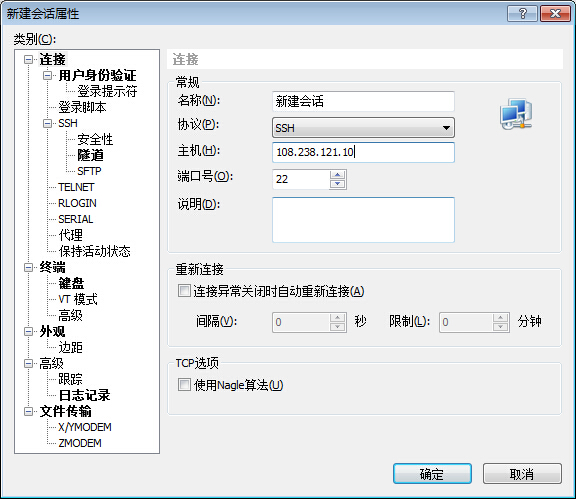
Task: Select 外观 in the category tree
Action: pyautogui.click(x=53, y=331)
